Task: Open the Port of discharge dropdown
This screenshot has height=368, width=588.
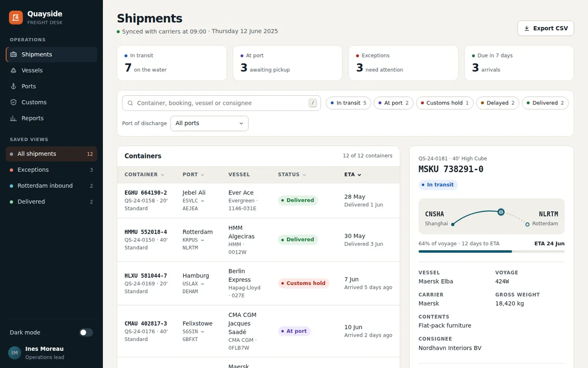Action: coord(209,123)
